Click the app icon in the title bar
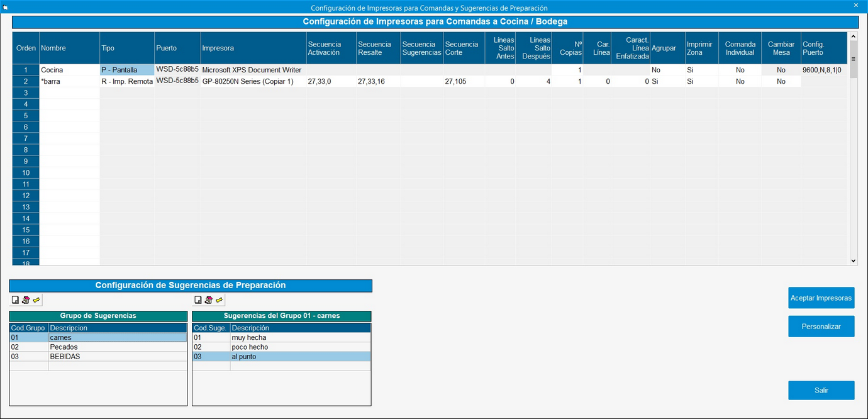 tap(5, 6)
